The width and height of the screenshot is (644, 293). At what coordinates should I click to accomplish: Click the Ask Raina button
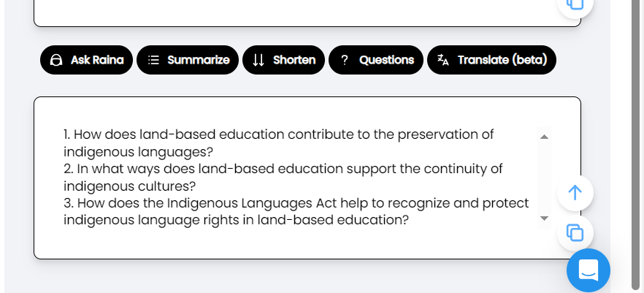pos(86,60)
